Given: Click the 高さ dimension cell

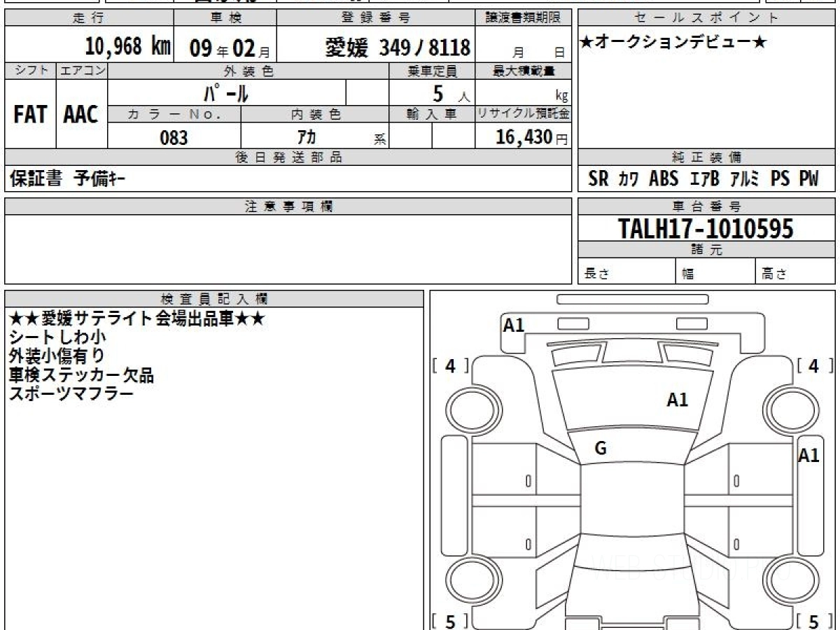Looking at the screenshot, I should pos(796,272).
